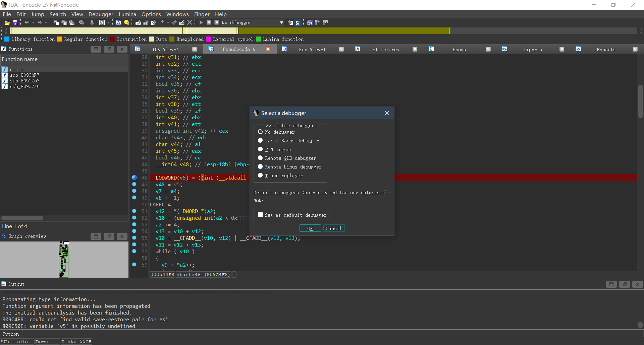
Task: Click the green-arrow C pseudocode toolbar icon
Action: [298, 22]
